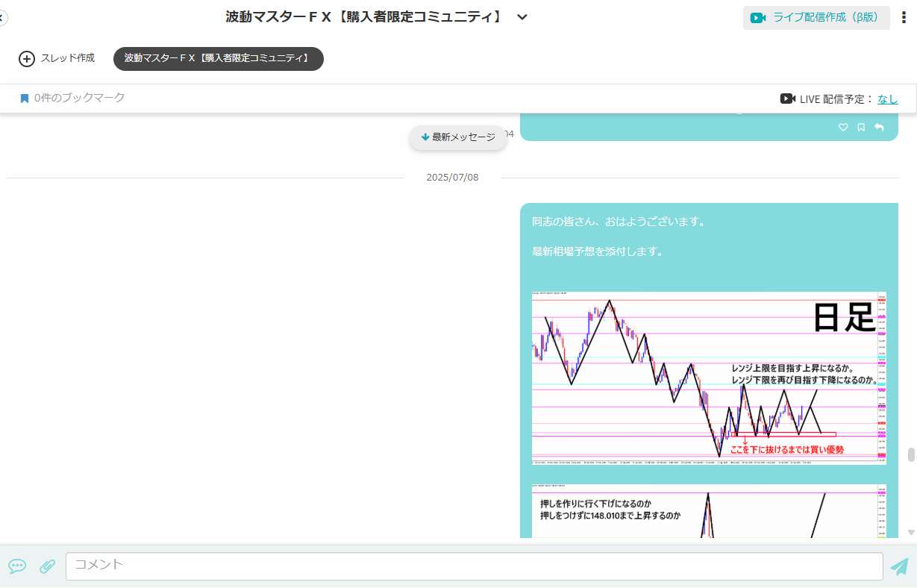Click 0件のブックマーク label
Viewport: 917px width, 588px height.
tap(79, 98)
